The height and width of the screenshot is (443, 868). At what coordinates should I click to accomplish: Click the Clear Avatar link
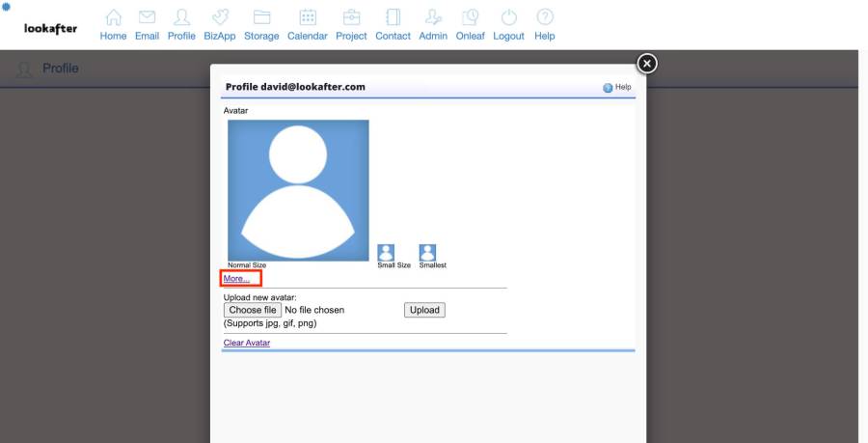[x=247, y=343]
